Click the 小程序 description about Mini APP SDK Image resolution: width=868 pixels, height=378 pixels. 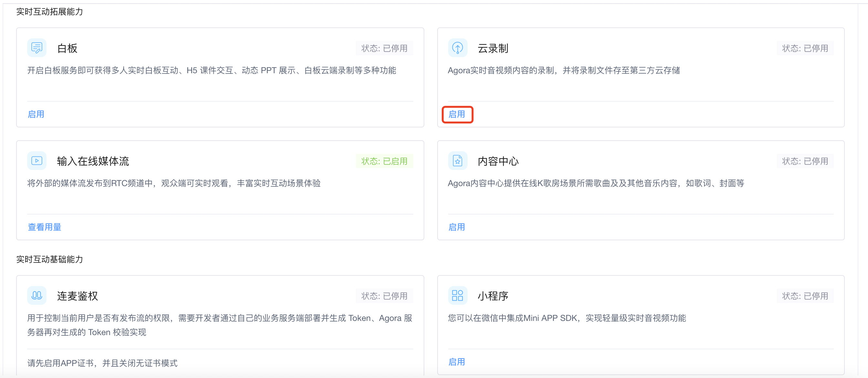(x=567, y=317)
